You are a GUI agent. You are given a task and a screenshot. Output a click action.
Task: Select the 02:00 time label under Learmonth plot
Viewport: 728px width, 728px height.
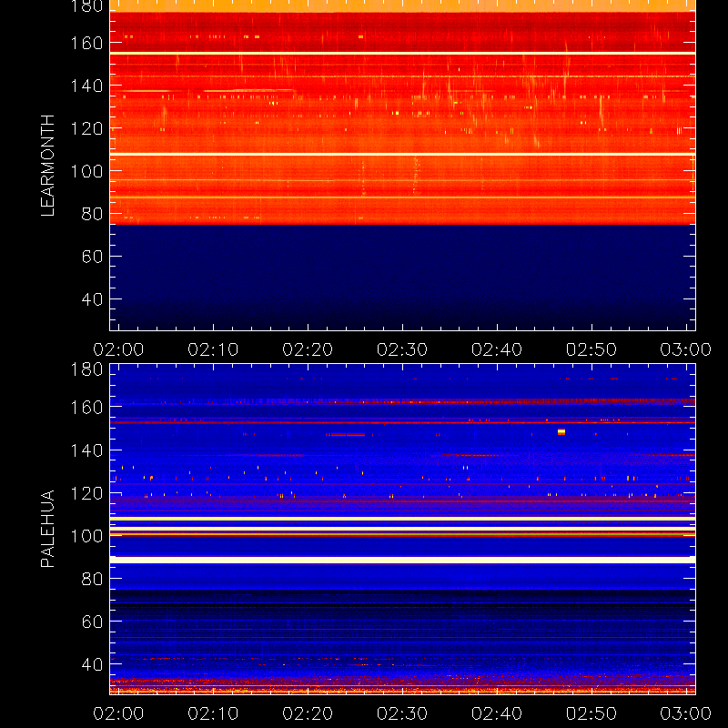click(118, 349)
